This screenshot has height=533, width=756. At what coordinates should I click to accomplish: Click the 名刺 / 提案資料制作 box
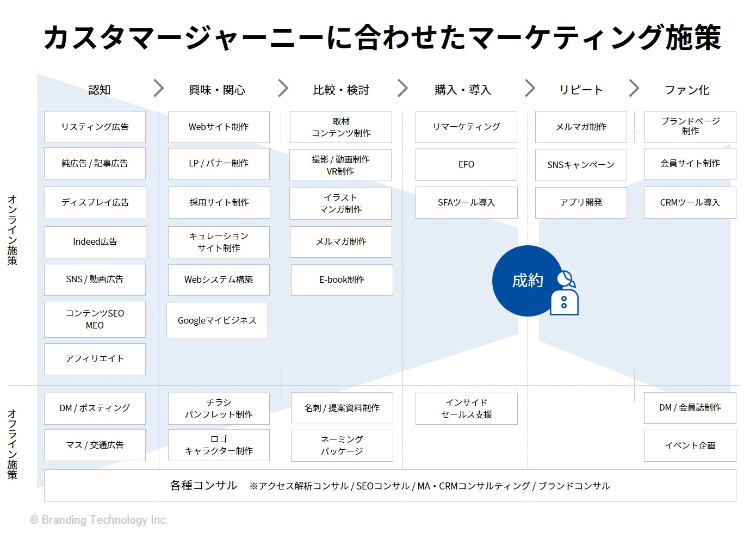[342, 408]
